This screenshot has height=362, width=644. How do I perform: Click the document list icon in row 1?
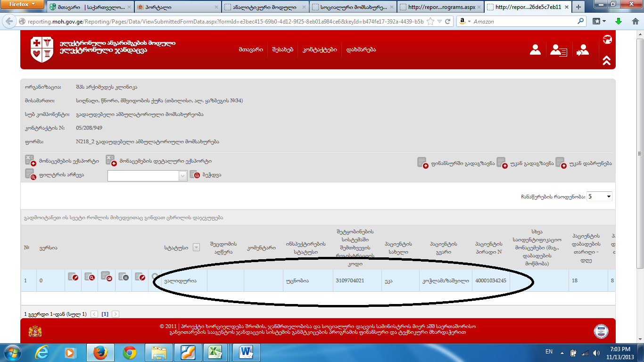123,277
